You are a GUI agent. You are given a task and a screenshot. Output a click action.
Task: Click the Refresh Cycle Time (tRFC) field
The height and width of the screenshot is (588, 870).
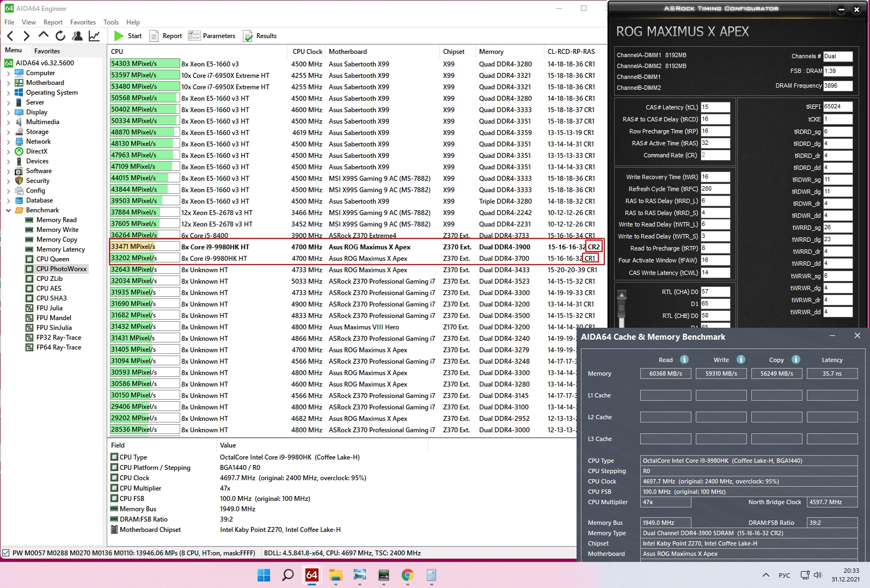tap(715, 189)
